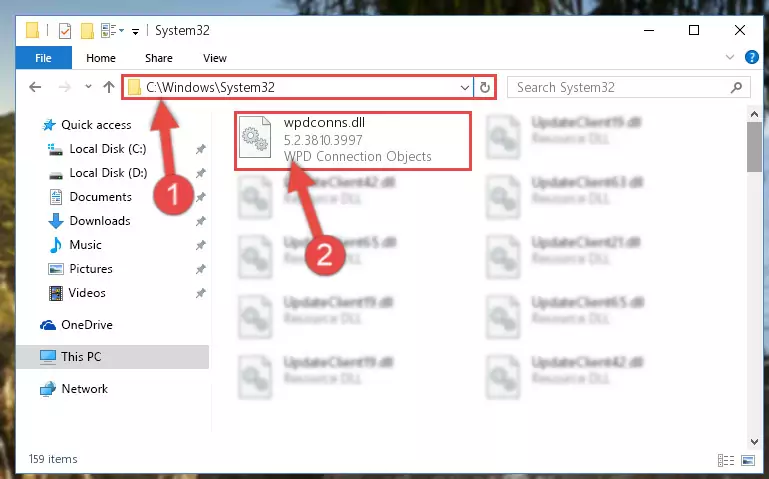Switch to details view button
The height and width of the screenshot is (479, 769).
pyautogui.click(x=726, y=460)
